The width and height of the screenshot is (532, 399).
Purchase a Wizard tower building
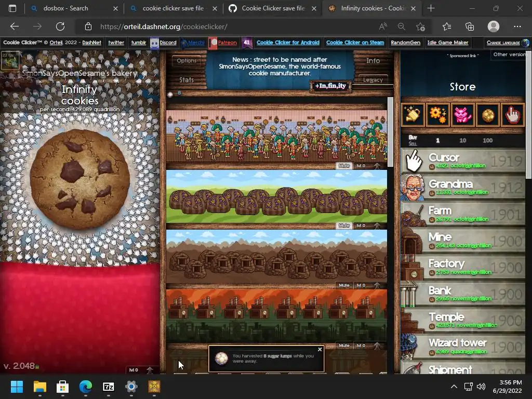coord(463,347)
